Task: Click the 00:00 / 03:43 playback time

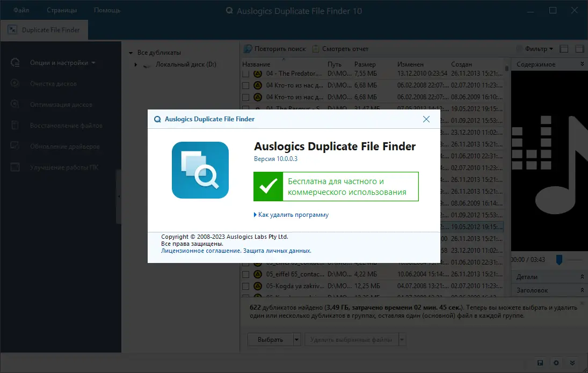Action: coord(528,260)
